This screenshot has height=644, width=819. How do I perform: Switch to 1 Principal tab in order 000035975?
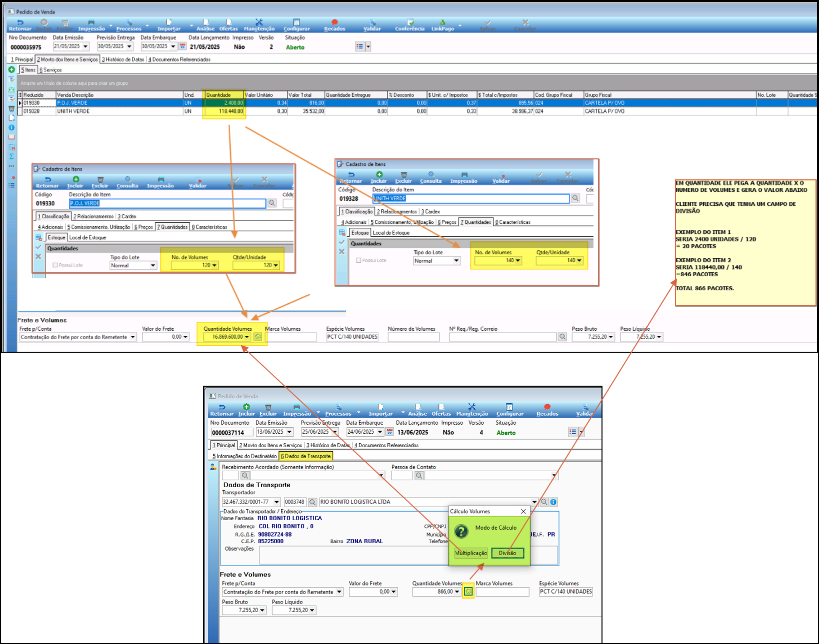[x=22, y=59]
